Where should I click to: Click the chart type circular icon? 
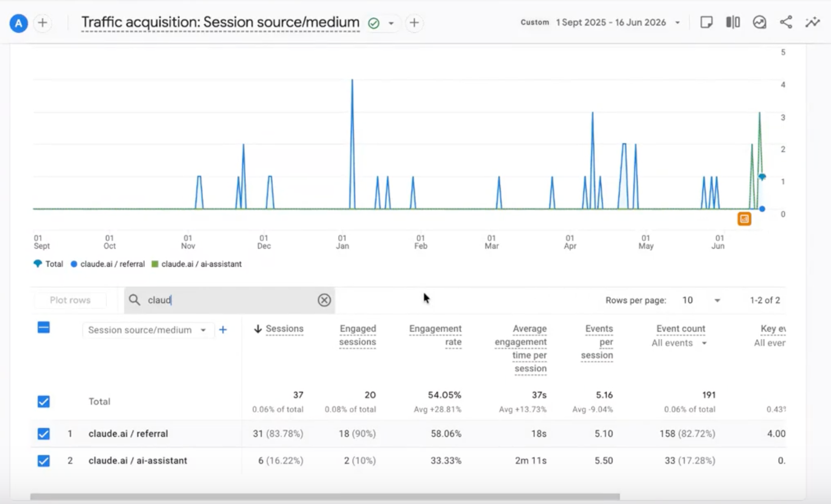click(759, 22)
